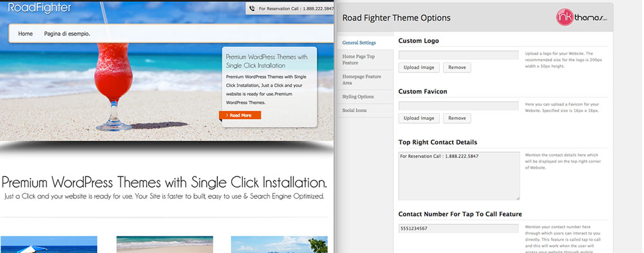This screenshot has width=644, height=253.
Task: Click the orange Read More button
Action: coord(240,115)
